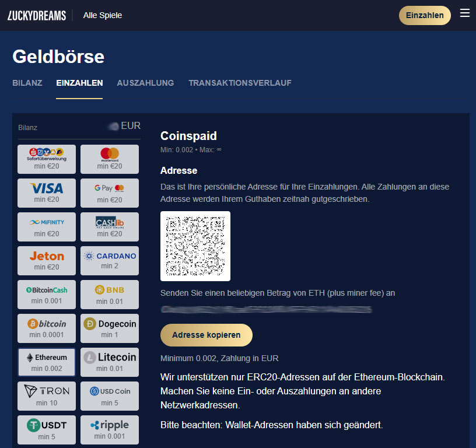The image size is (476, 448).
Task: Choose Mastercard payment option
Action: pos(110,159)
